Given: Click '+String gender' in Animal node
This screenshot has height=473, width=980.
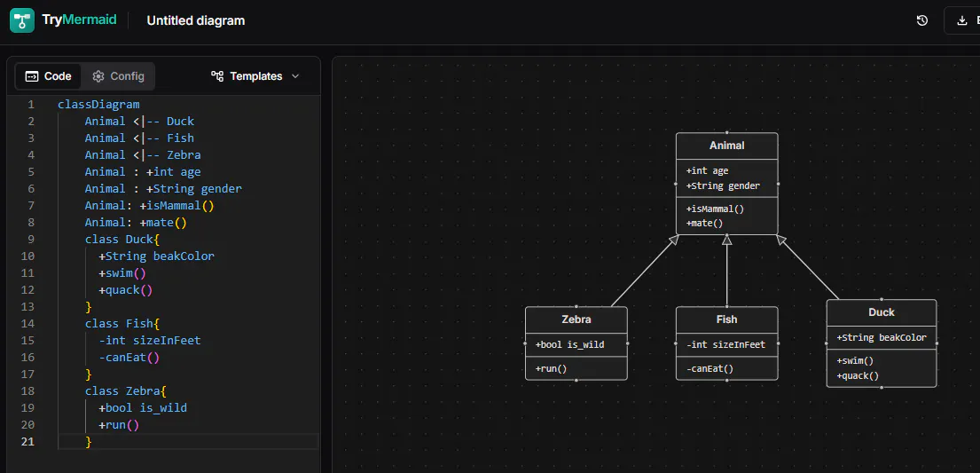Looking at the screenshot, I should coord(723,185).
